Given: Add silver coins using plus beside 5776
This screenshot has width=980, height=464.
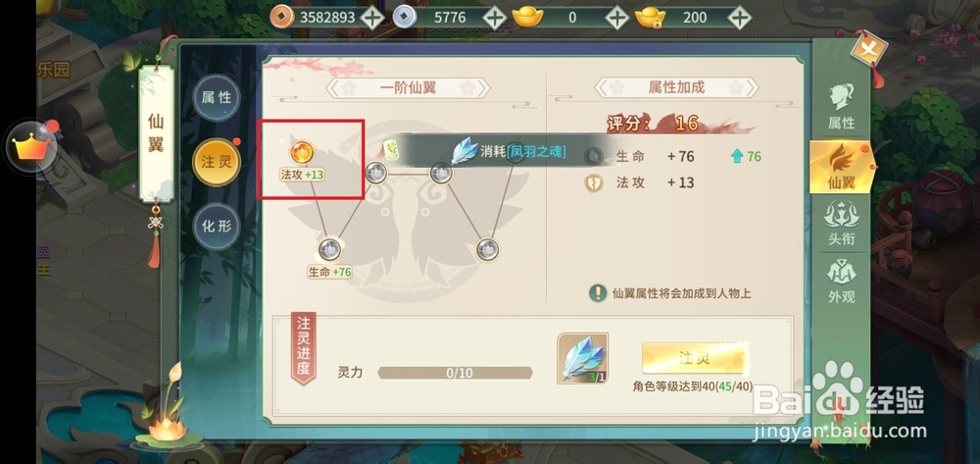Looking at the screenshot, I should click(x=495, y=18).
